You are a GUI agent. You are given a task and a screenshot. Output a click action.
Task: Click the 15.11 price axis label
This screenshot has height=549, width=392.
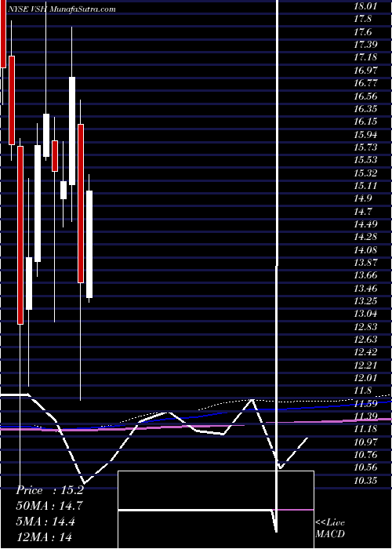(x=365, y=185)
